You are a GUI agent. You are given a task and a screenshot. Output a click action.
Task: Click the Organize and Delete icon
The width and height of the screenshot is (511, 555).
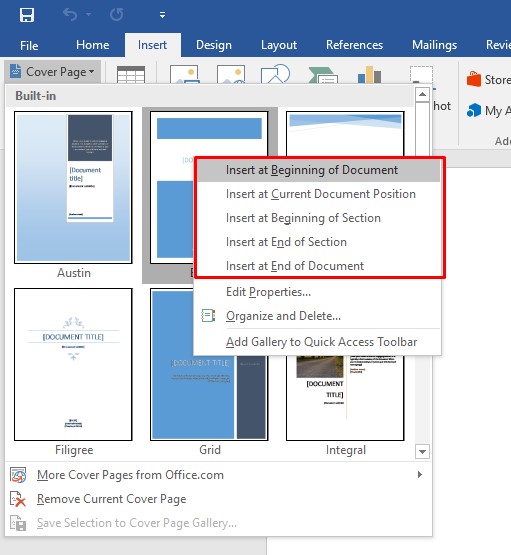point(208,316)
